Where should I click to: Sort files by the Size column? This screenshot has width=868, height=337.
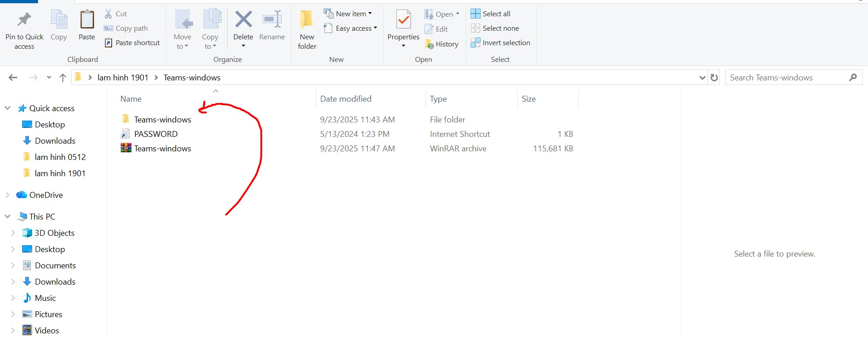[x=528, y=99]
